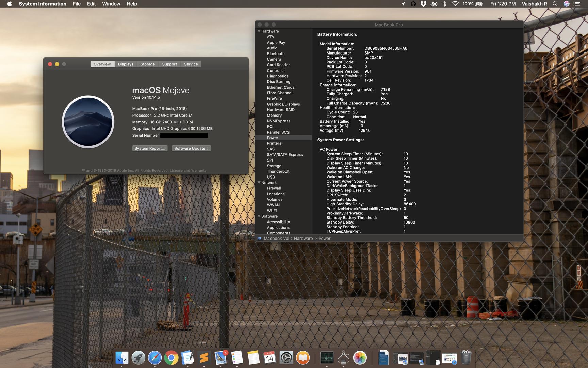588x368 pixels.
Task: Click Vaishakh R user menu
Action: pyautogui.click(x=534, y=4)
